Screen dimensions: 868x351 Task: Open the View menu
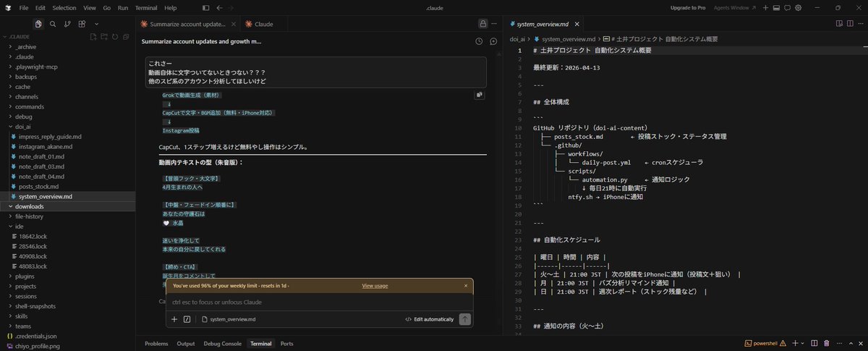pyautogui.click(x=90, y=7)
